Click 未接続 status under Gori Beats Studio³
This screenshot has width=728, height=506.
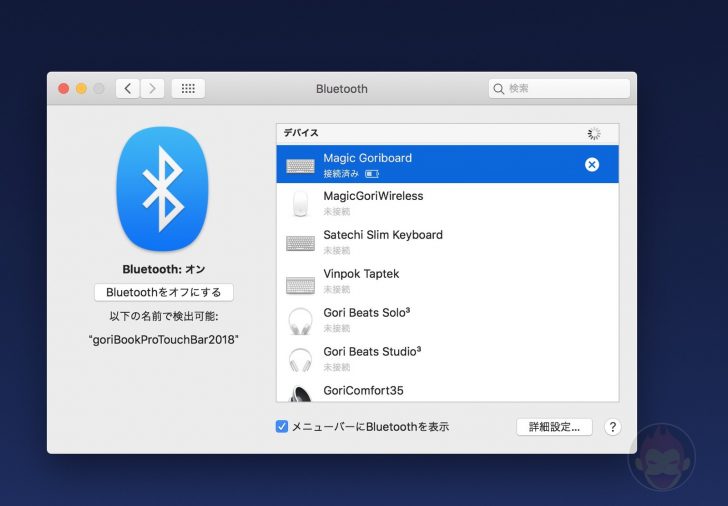click(337, 368)
